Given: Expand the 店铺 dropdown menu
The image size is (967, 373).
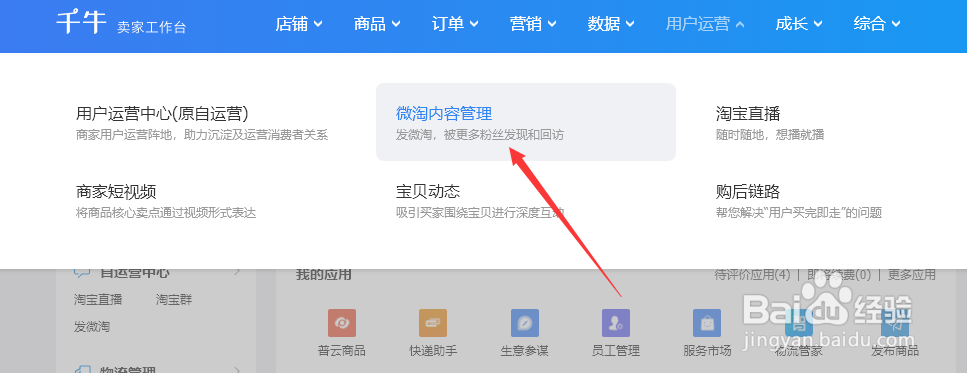Looking at the screenshot, I should click(x=298, y=24).
